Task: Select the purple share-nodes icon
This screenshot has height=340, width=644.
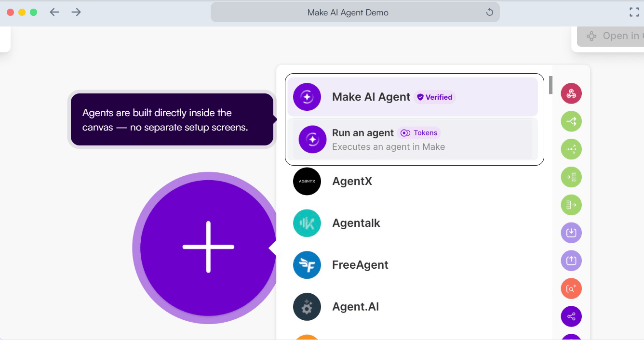Action: (x=571, y=316)
